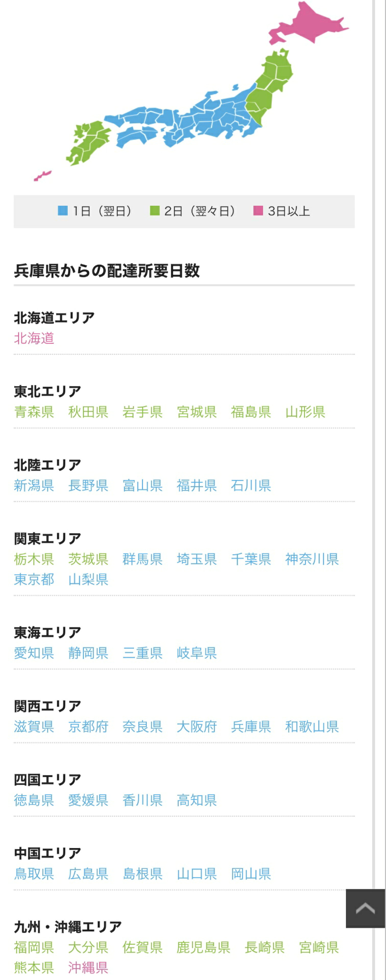
Task: Click the pink 3日以上 legend square
Action: click(x=258, y=210)
